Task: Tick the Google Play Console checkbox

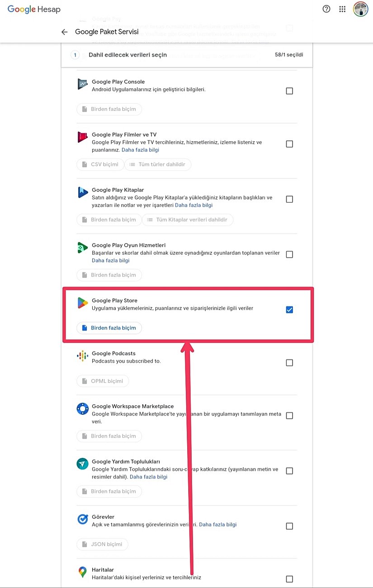Action: tap(289, 91)
